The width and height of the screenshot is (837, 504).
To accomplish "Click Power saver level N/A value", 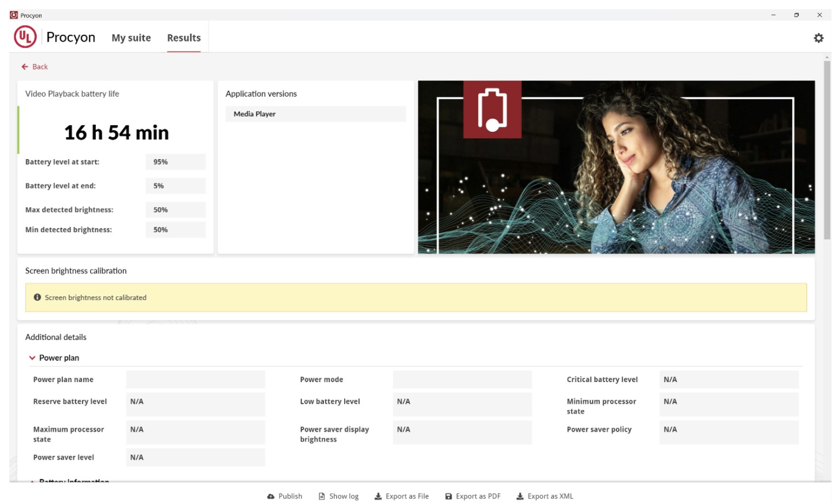I will coord(195,458).
